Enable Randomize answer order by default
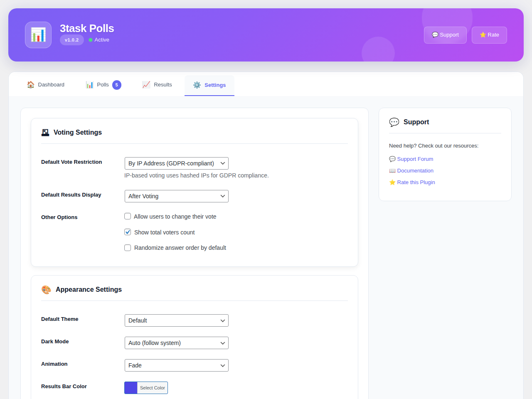This screenshot has height=399, width=532. (128, 248)
